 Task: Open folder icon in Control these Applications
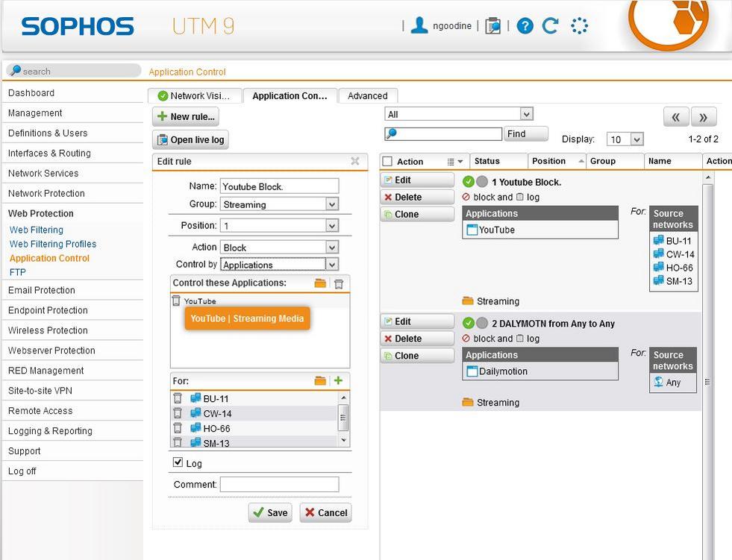click(x=320, y=283)
